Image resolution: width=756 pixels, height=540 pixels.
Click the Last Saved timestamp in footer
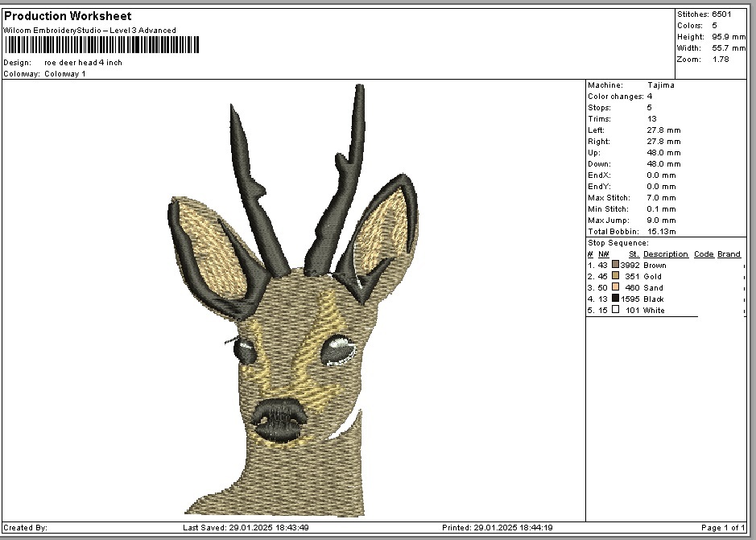pos(246,528)
